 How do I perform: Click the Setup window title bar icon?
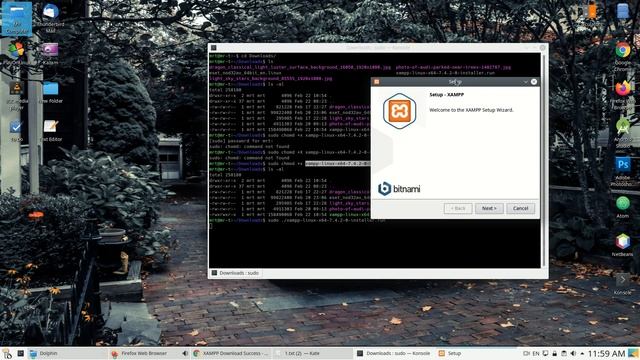[376, 82]
